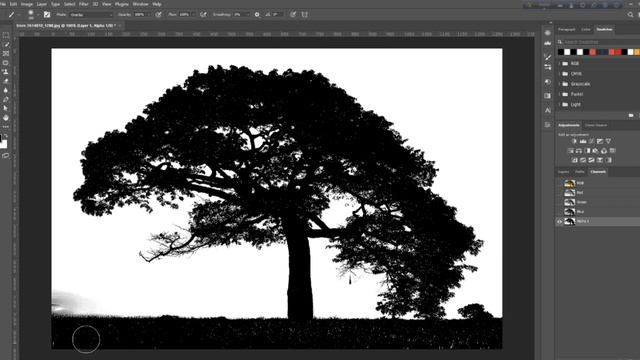The height and width of the screenshot is (360, 640).
Task: Add a Brightness/Contrast adjustment
Action: (574, 141)
